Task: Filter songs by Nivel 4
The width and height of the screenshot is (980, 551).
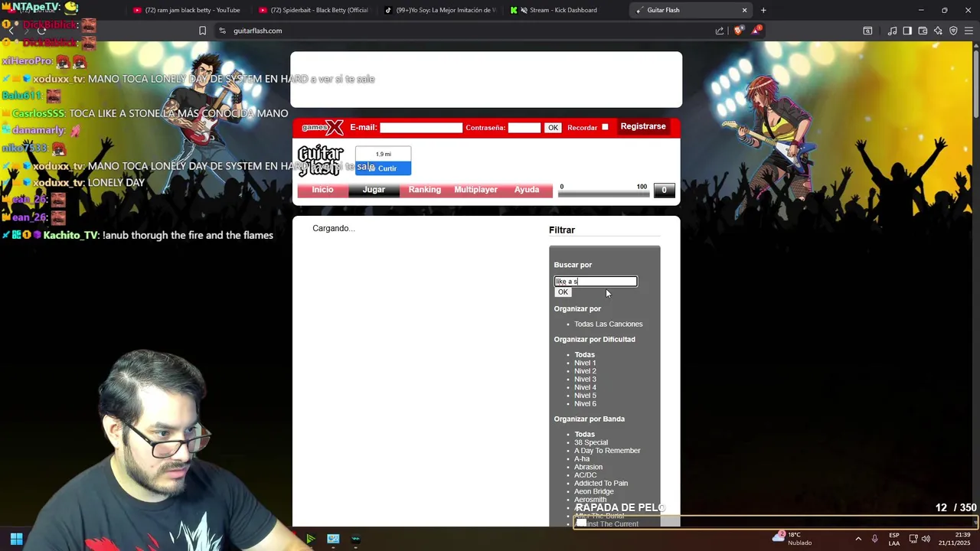Action: 585,387
